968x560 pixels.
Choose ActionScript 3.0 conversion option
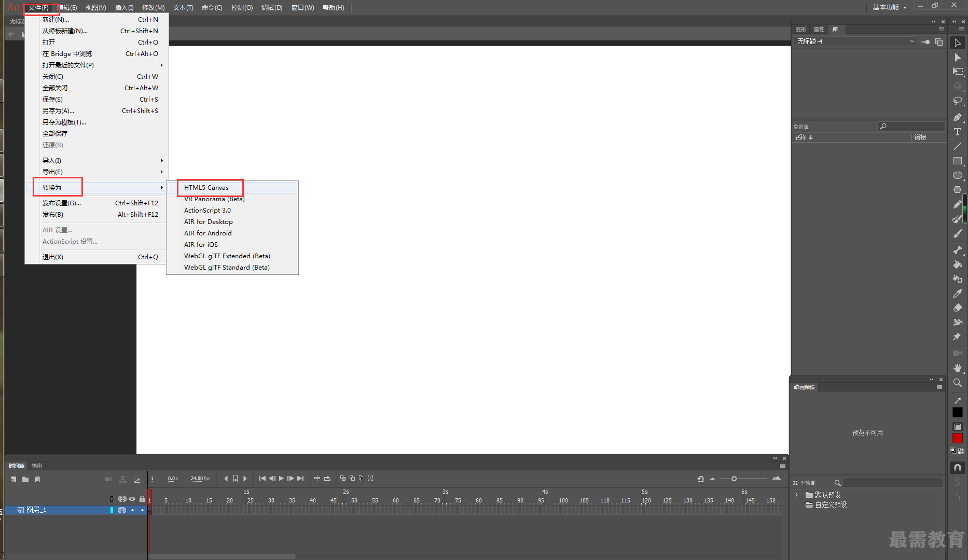click(x=232, y=210)
